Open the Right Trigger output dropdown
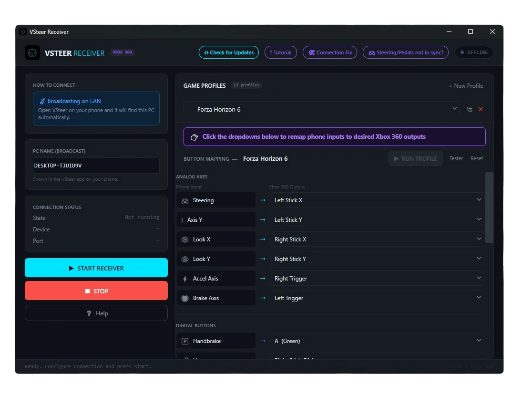 (377, 279)
